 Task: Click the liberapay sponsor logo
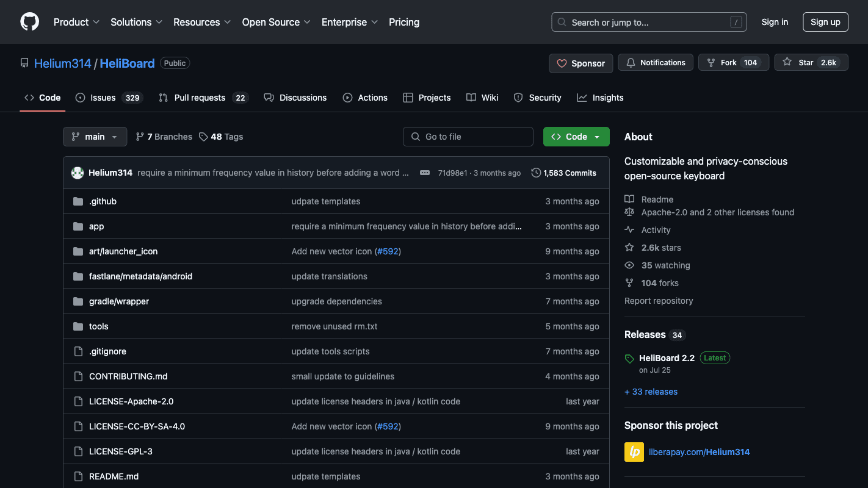click(634, 452)
